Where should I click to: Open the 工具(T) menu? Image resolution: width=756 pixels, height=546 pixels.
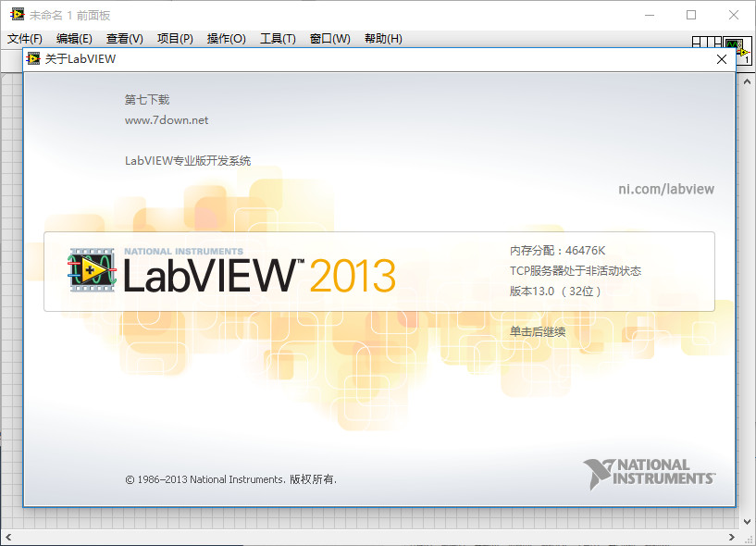(x=275, y=38)
